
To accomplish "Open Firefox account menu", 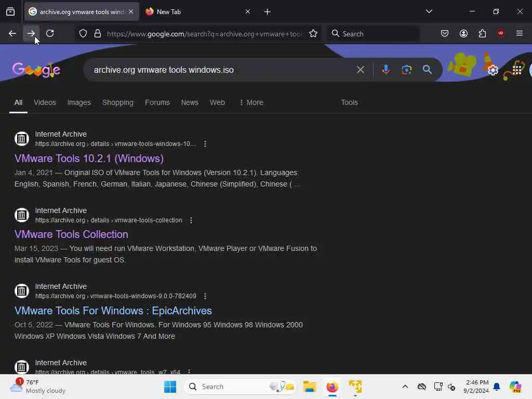I will coord(463,33).
